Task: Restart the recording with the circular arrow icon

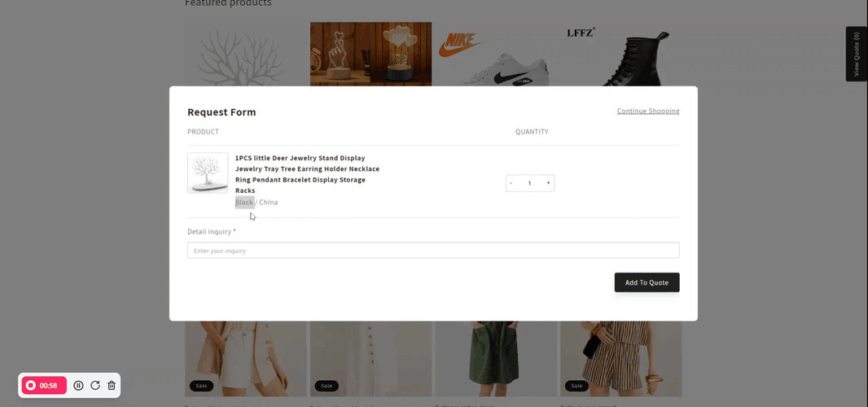Action: click(95, 385)
